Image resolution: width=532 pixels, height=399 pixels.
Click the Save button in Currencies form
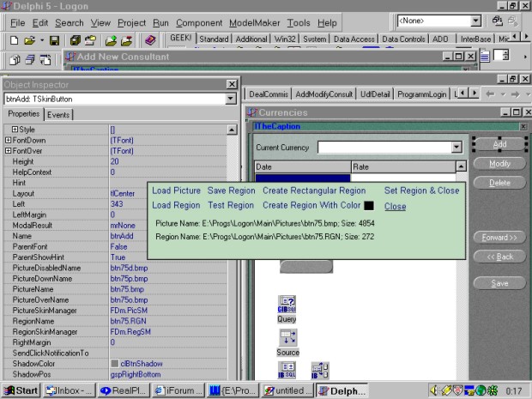[x=499, y=283]
